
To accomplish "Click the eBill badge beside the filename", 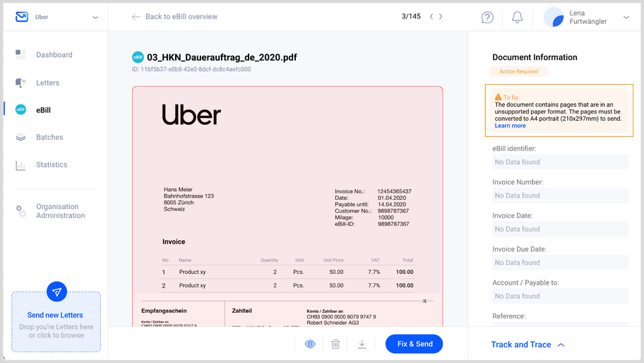I will (x=138, y=57).
